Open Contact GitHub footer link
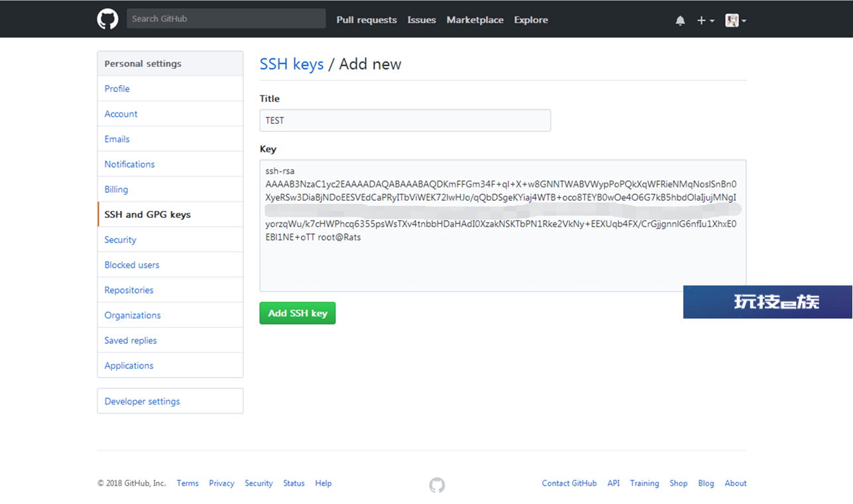This screenshot has height=504, width=853. click(x=569, y=483)
